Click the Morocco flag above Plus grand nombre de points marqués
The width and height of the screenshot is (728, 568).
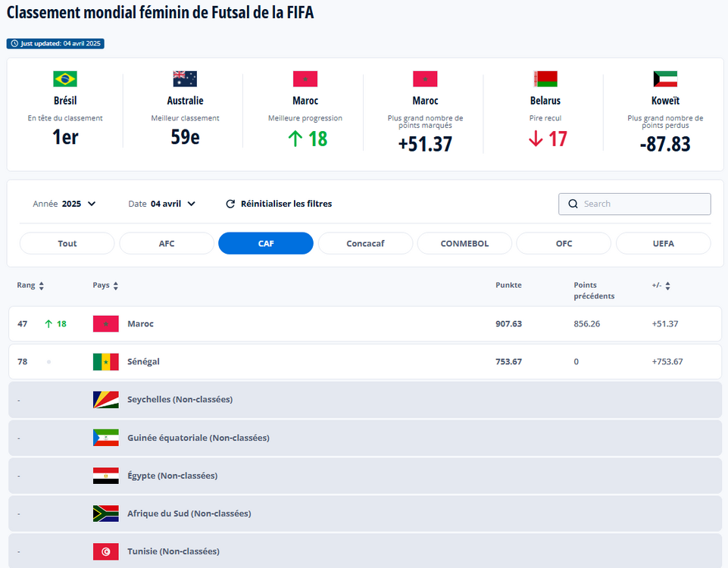[425, 79]
